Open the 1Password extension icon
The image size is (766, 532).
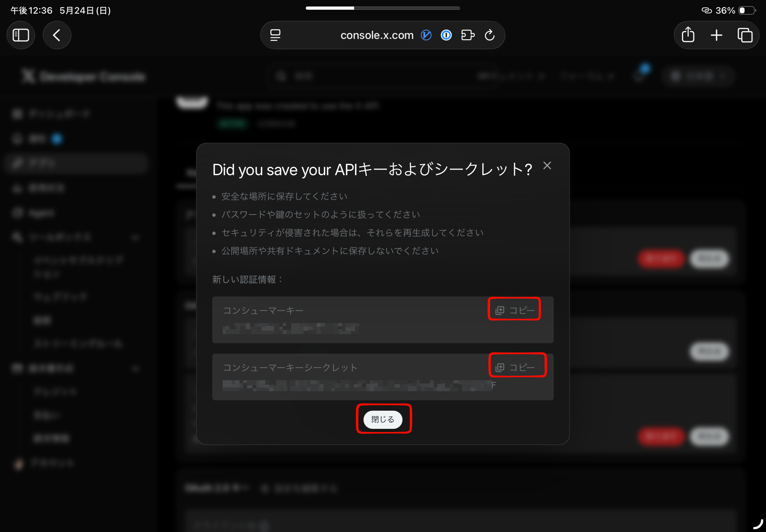click(x=446, y=35)
